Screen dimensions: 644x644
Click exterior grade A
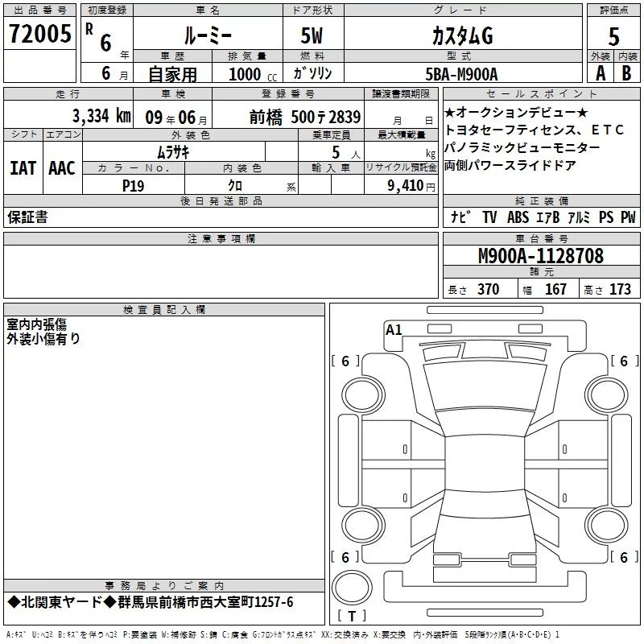[601, 73]
